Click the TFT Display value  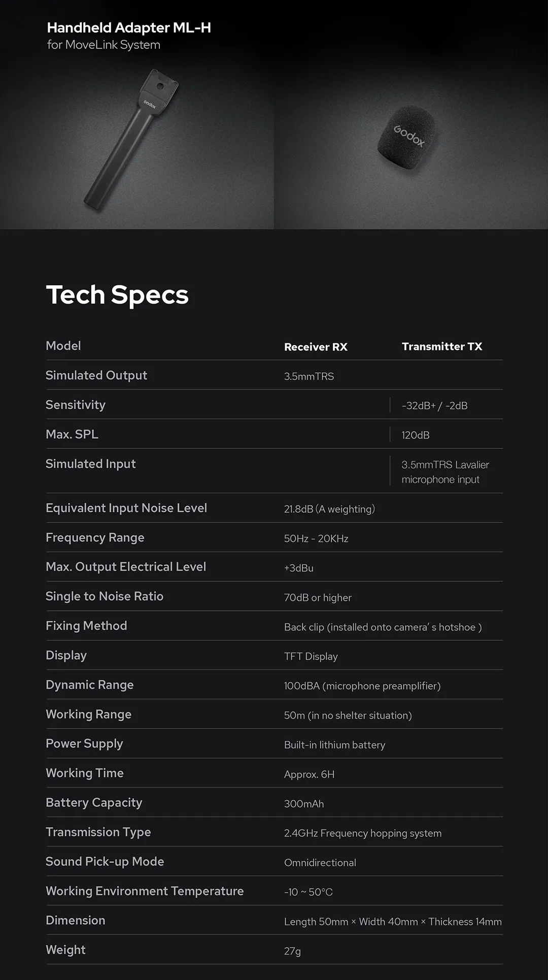tap(311, 657)
